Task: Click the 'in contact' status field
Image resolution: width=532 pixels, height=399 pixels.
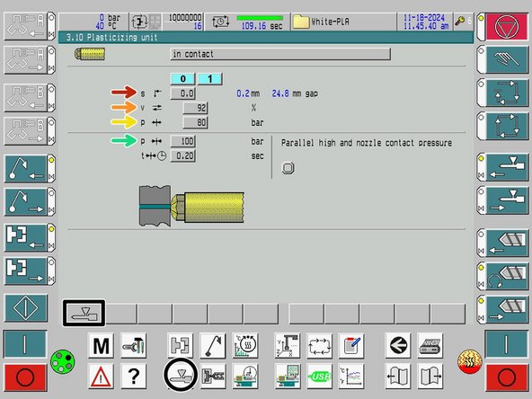Action: tap(280, 54)
